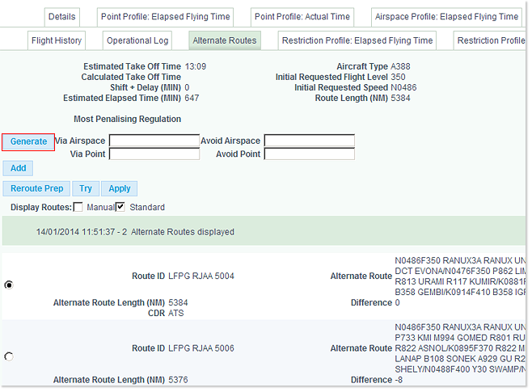The image size is (532, 392).
Task: Click the Apply button
Action: coord(120,188)
